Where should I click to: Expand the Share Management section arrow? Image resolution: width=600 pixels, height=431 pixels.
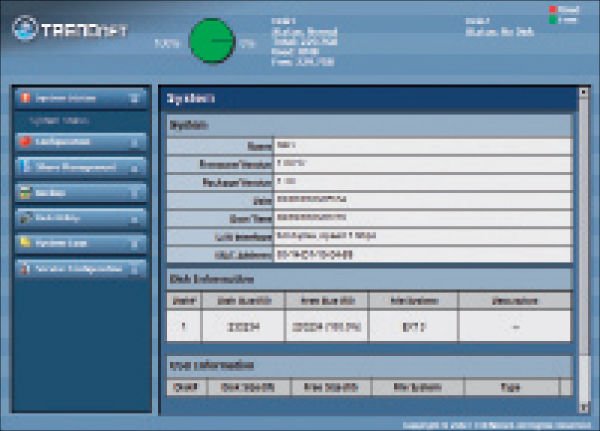[134, 167]
